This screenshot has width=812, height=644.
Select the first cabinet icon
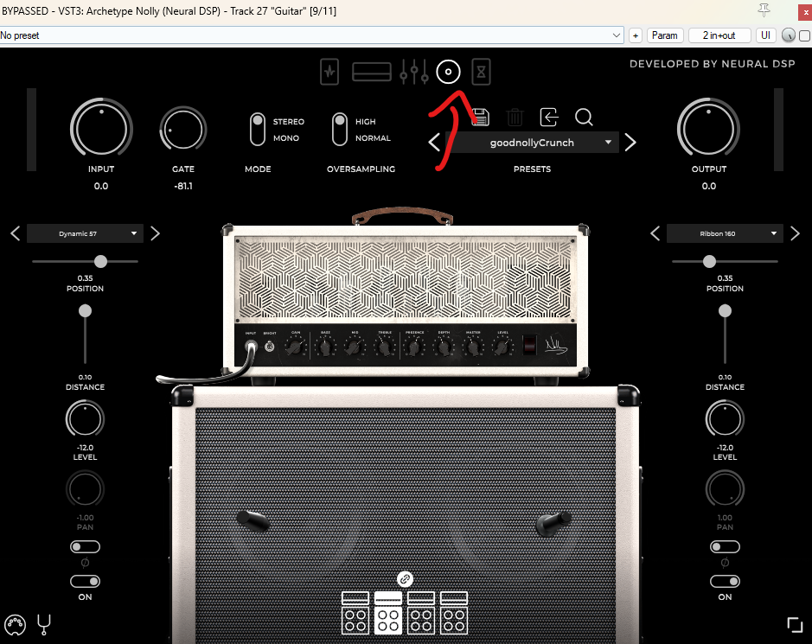tap(355, 613)
